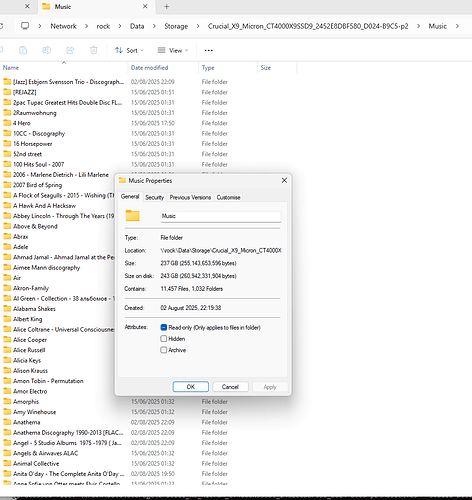Switch to the Previous Versions tab
This screenshot has height=500, width=472.
[x=190, y=197]
